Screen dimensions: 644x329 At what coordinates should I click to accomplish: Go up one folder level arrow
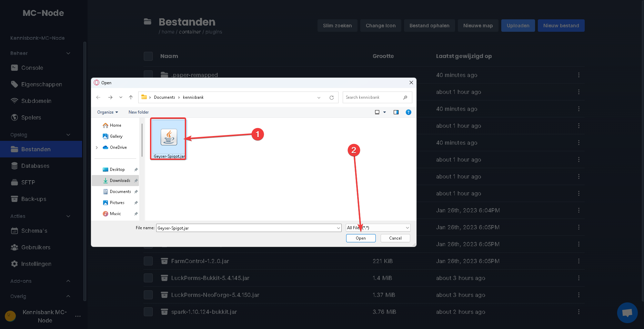tap(131, 97)
